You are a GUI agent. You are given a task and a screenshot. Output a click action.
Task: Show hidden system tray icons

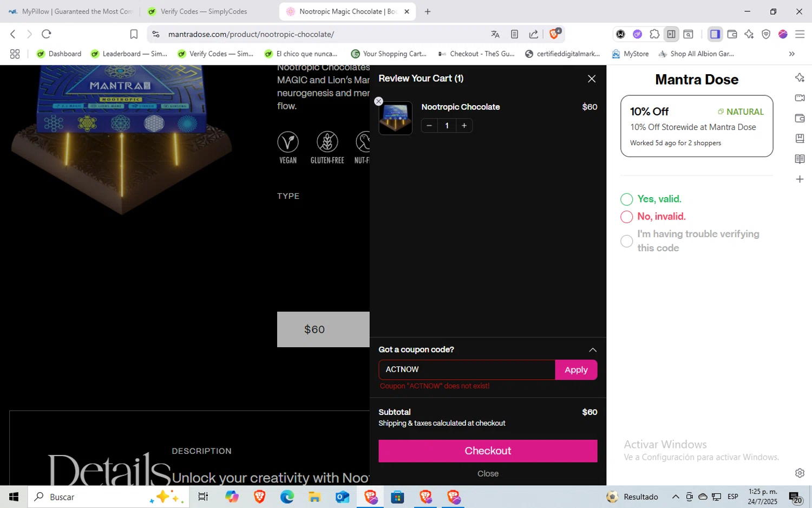pos(676,497)
